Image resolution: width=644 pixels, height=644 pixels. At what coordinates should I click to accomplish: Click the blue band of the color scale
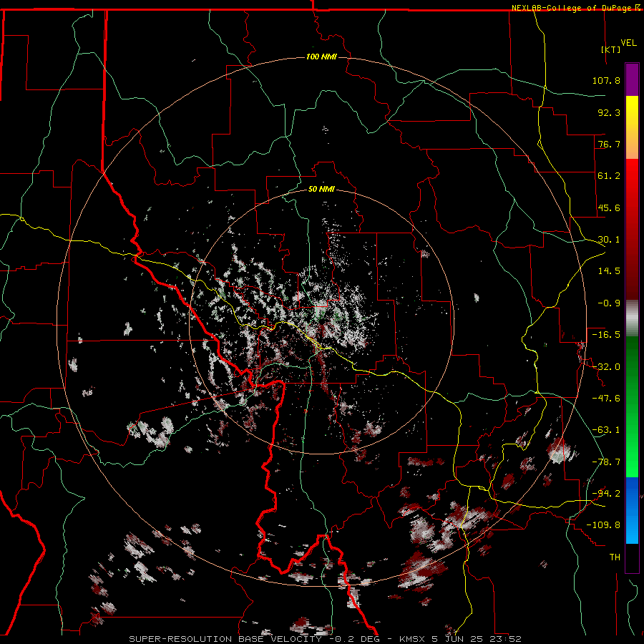click(x=632, y=510)
